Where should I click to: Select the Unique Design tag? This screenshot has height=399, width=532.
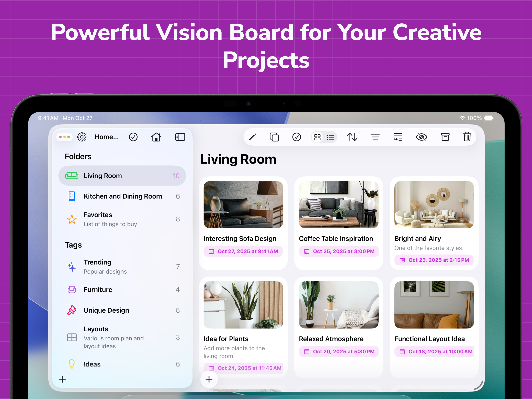(x=122, y=310)
